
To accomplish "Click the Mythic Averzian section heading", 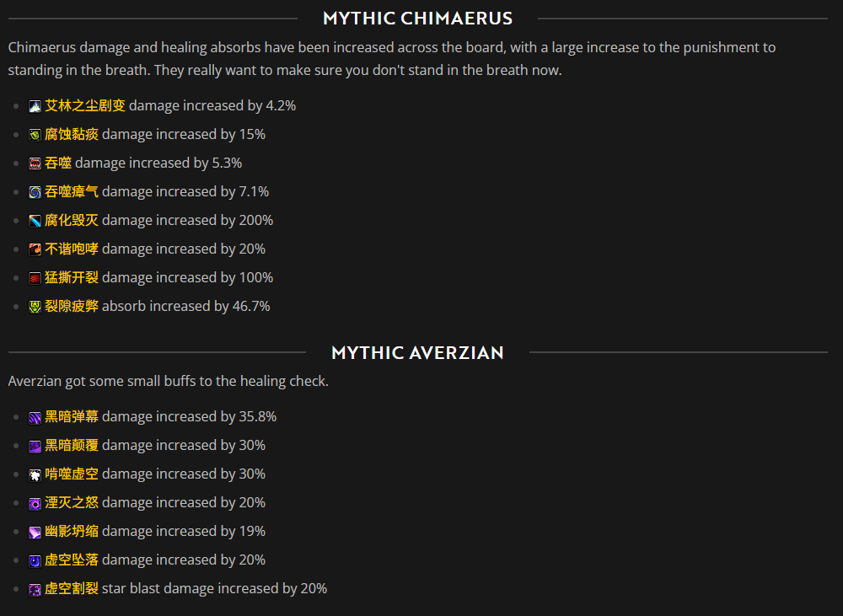I will [418, 352].
